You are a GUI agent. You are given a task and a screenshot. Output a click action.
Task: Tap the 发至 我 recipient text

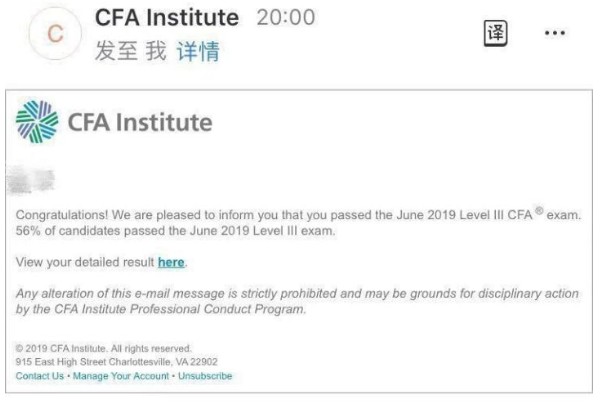pos(130,51)
